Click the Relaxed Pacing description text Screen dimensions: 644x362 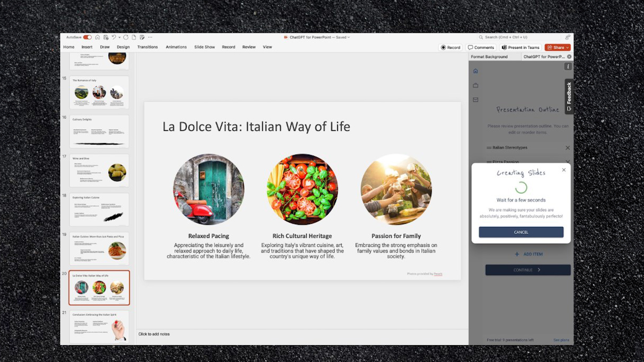[209, 251]
